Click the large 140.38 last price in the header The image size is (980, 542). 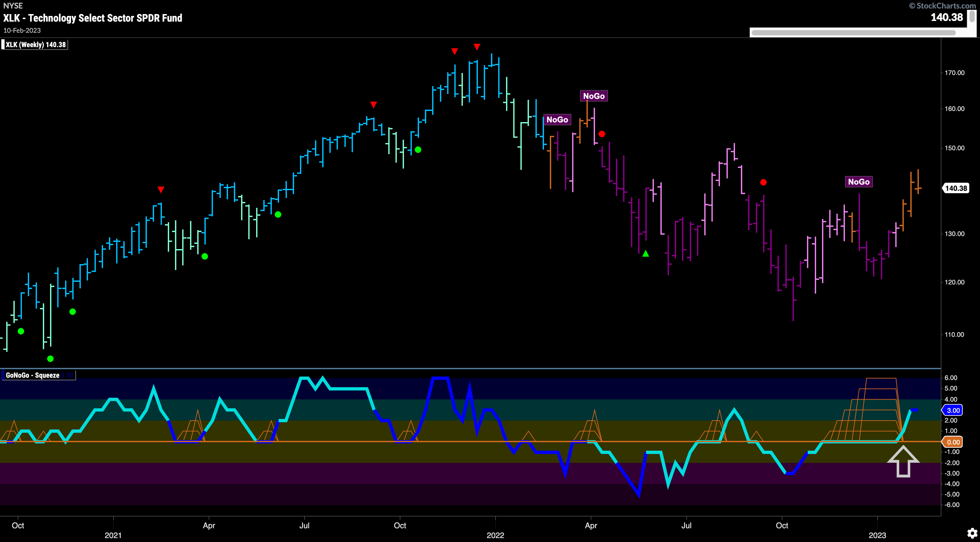947,17
